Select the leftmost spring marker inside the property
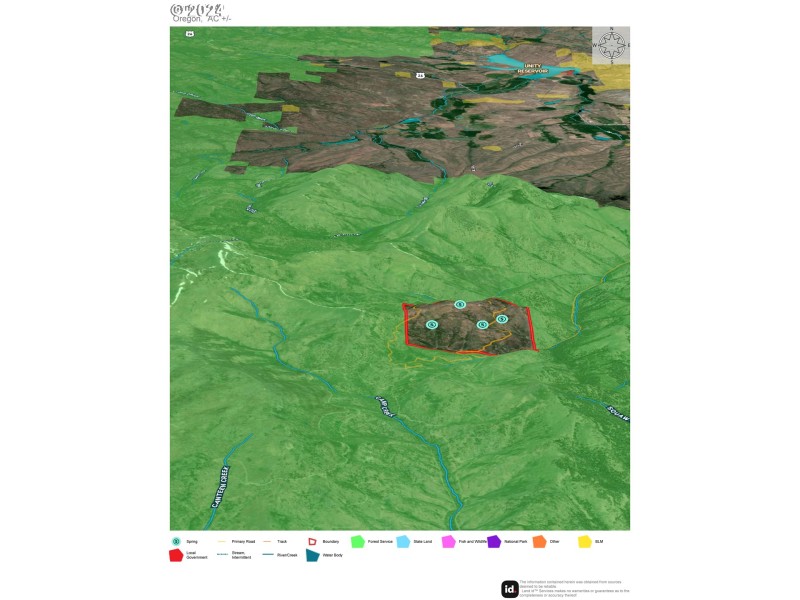 432,324
